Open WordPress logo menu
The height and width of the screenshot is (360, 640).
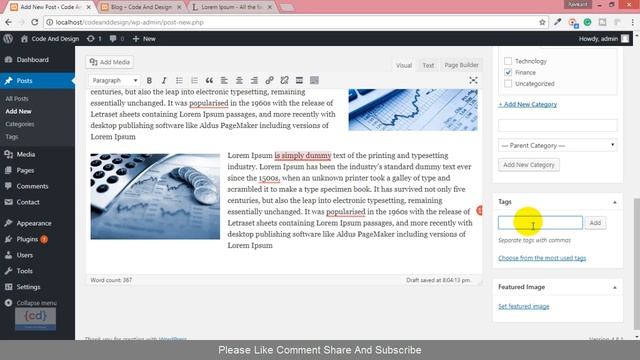point(8,39)
